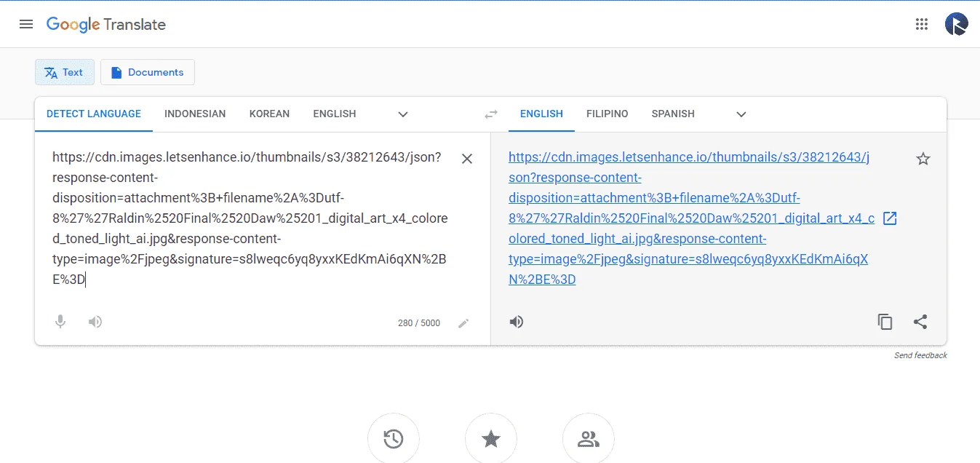
Task: Share the translation
Action: point(920,322)
